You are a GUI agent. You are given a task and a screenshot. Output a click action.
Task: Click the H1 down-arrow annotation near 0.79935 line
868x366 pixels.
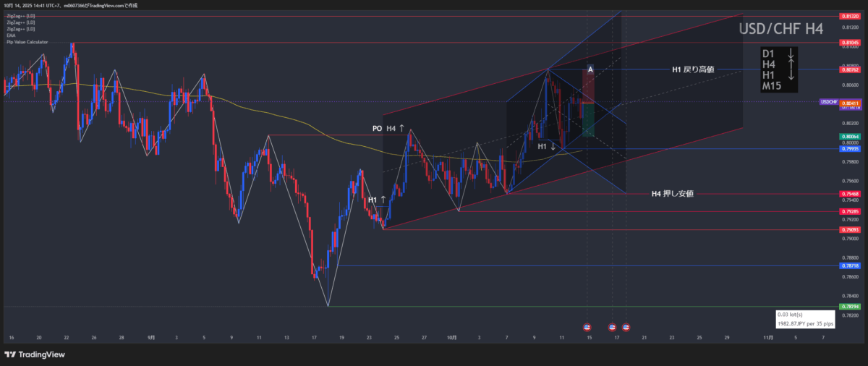(x=547, y=146)
